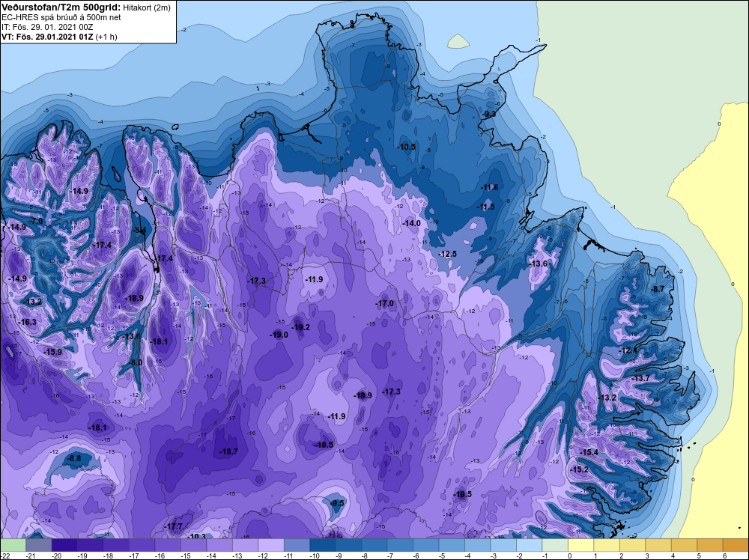Pick the dark indigo -20 legend swatch
Viewport: 749px width, 560px height.
[x=64, y=545]
